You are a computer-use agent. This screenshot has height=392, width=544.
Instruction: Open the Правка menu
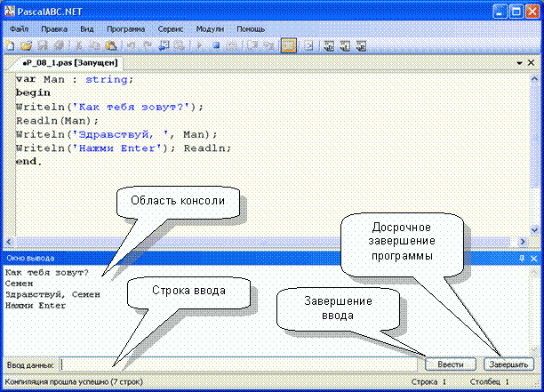coord(54,29)
